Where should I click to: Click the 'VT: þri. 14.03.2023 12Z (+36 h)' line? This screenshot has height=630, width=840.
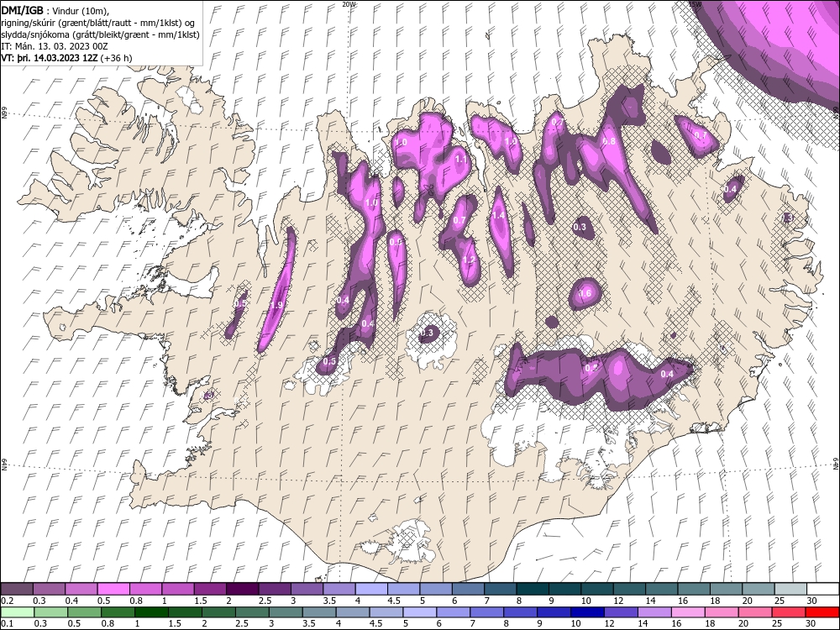(67, 58)
